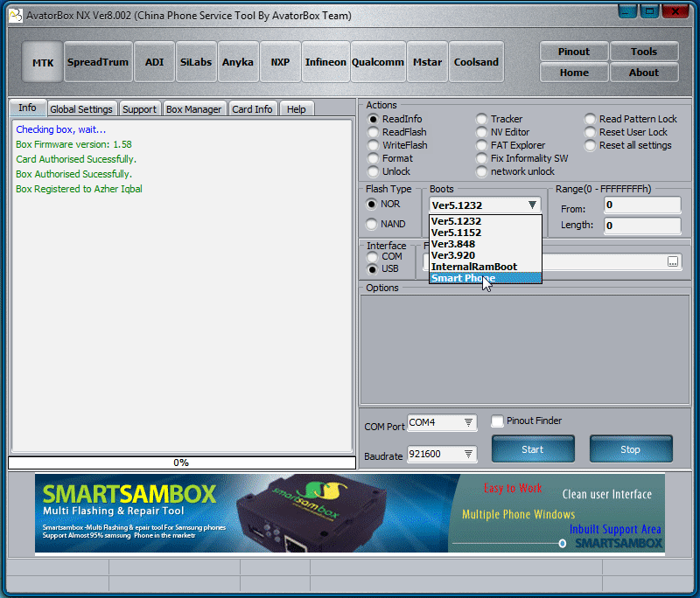The width and height of the screenshot is (700, 598).
Task: Open the Box Manager tab
Action: [193, 109]
